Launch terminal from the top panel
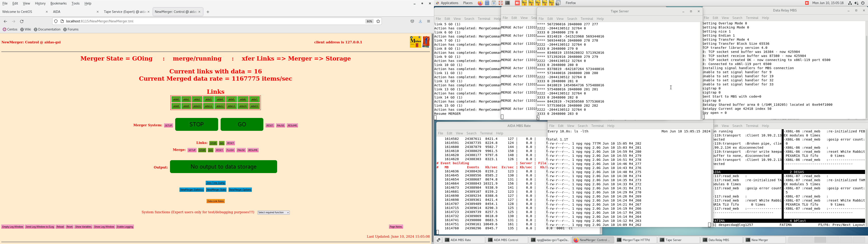The width and height of the screenshot is (868, 244). pos(507,3)
